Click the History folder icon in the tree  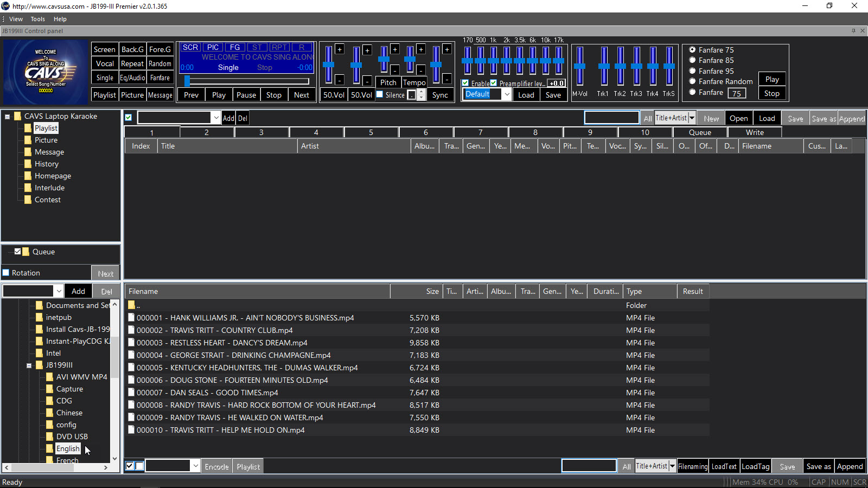pyautogui.click(x=28, y=164)
